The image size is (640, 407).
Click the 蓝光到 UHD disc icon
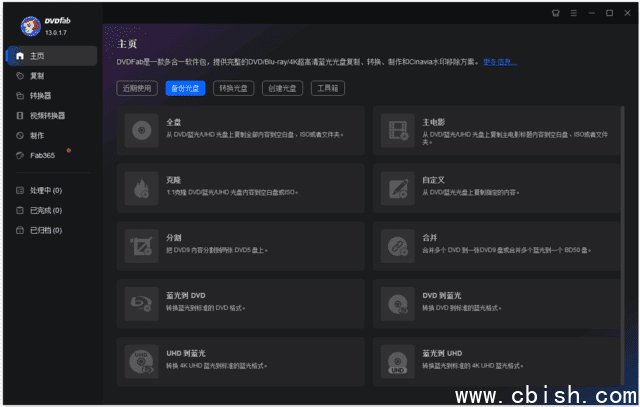tap(399, 358)
